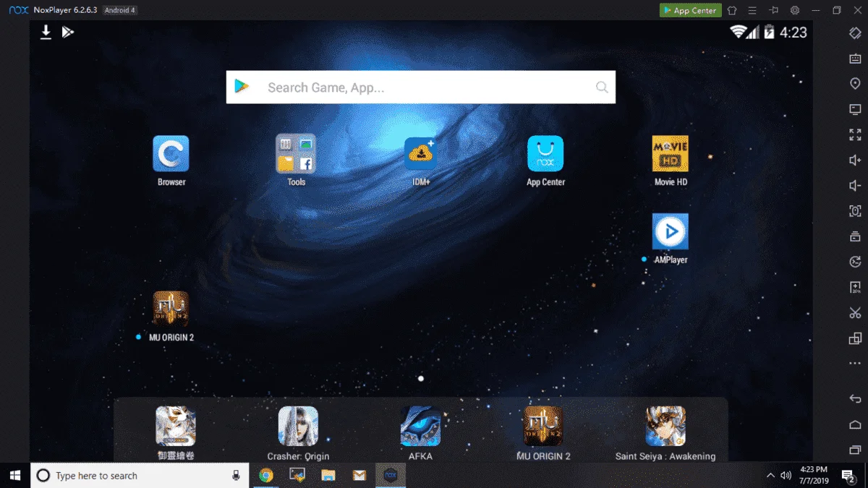
Task: Expand the system tray hidden icons
Action: 771,475
